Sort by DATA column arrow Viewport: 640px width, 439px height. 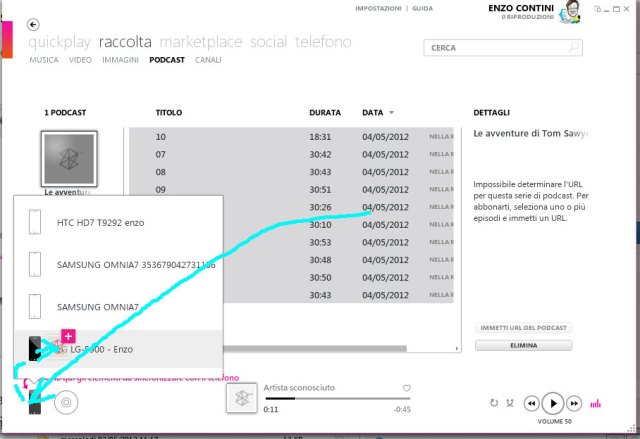(391, 113)
